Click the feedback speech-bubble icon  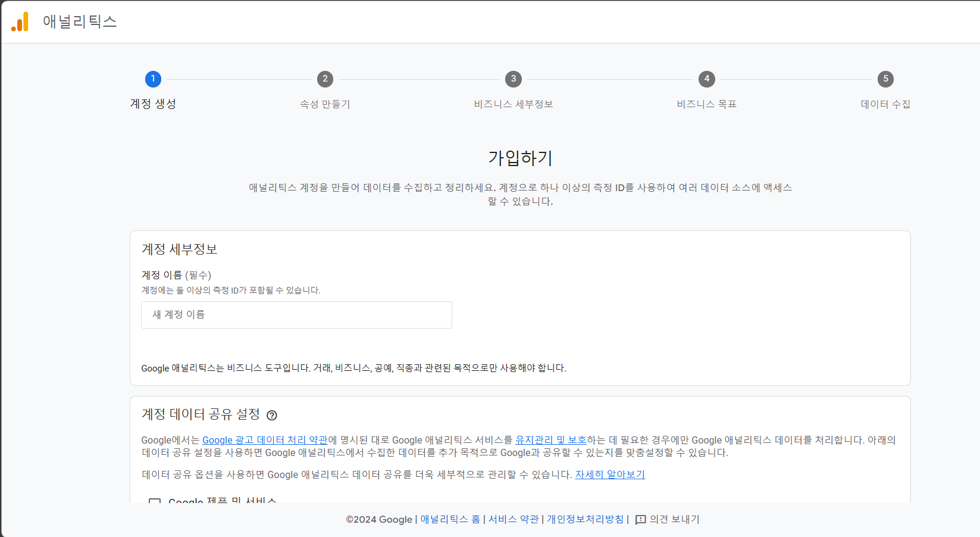641,520
